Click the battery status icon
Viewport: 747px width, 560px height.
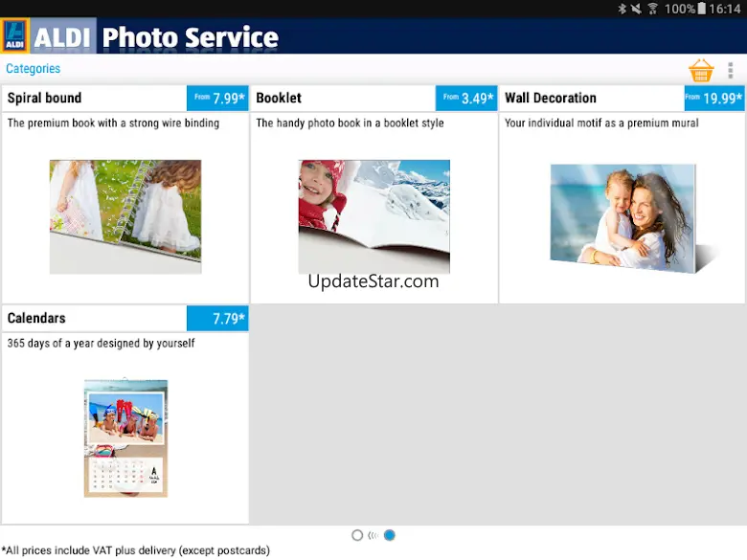click(x=701, y=9)
